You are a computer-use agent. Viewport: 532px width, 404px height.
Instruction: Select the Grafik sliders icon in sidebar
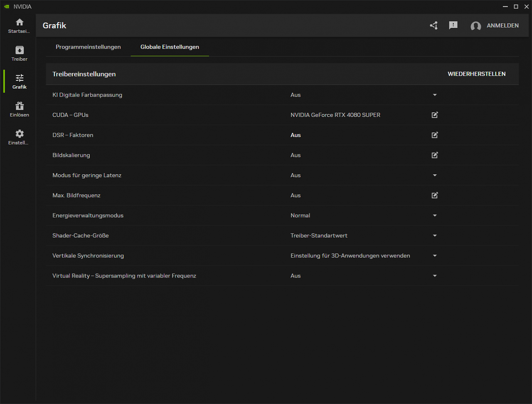(20, 78)
